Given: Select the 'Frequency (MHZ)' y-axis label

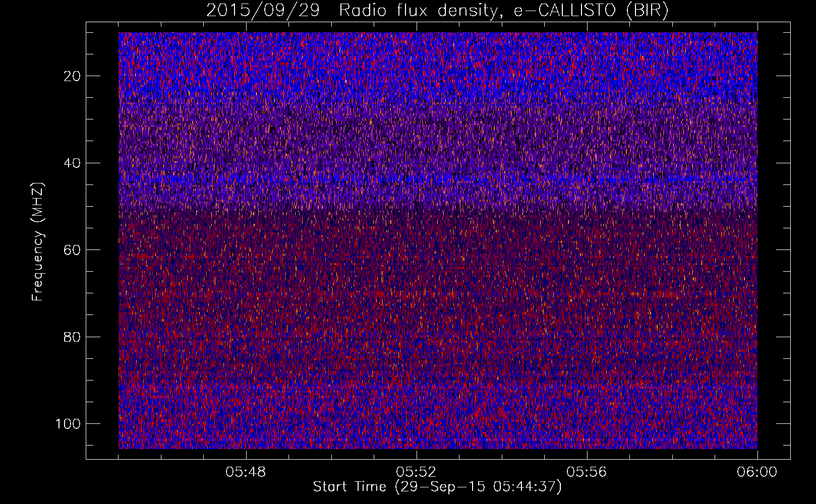Looking at the screenshot, I should [38, 242].
